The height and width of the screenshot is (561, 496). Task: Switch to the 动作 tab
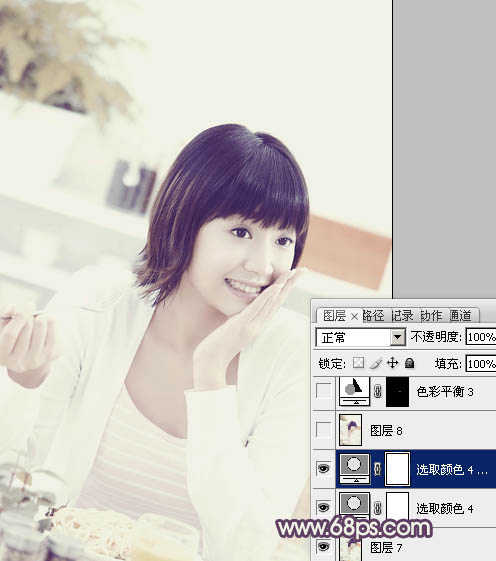(x=431, y=316)
